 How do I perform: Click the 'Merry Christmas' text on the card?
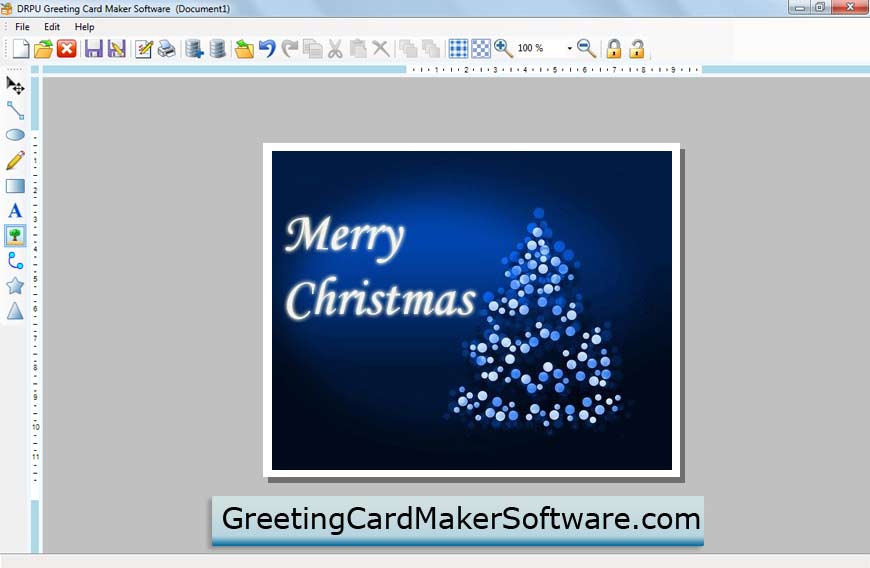[380, 268]
